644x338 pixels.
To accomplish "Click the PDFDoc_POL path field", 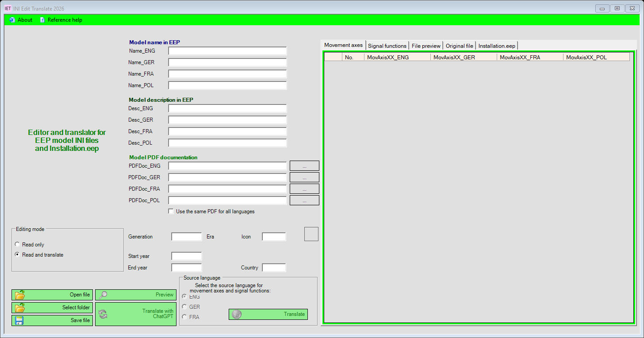I will (x=227, y=200).
